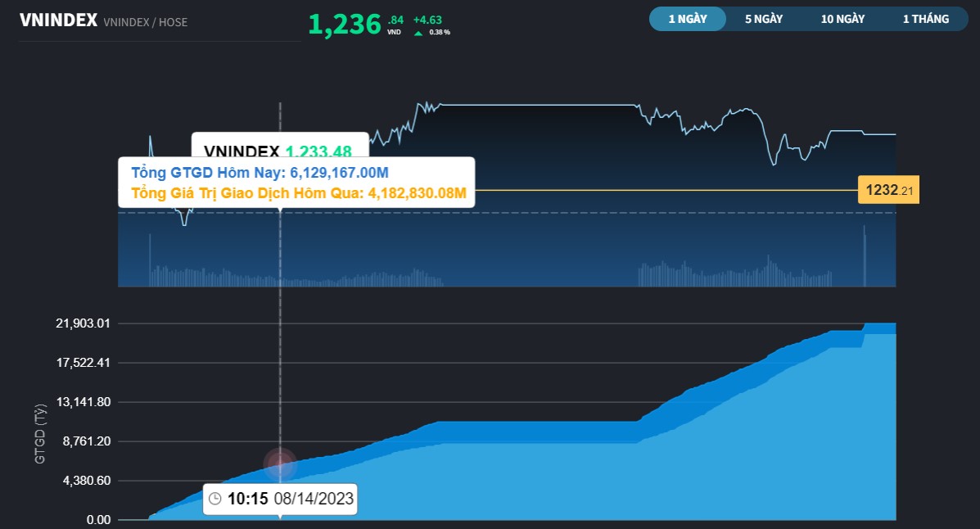Click the active '1 NGÀY' tab
980x529 pixels.
coord(688,18)
